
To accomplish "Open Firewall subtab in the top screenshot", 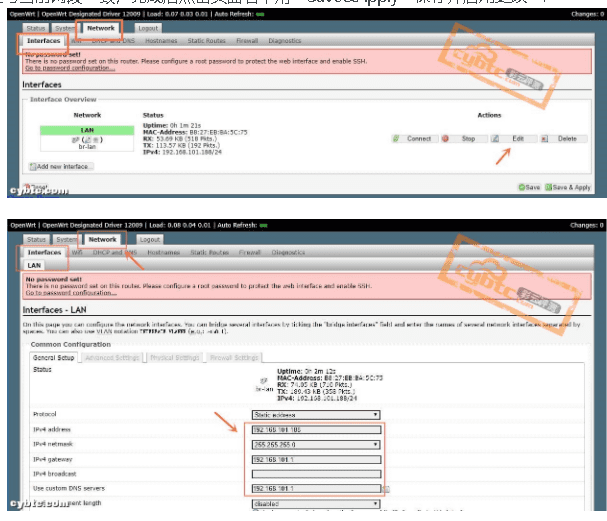I will pyautogui.click(x=247, y=41).
